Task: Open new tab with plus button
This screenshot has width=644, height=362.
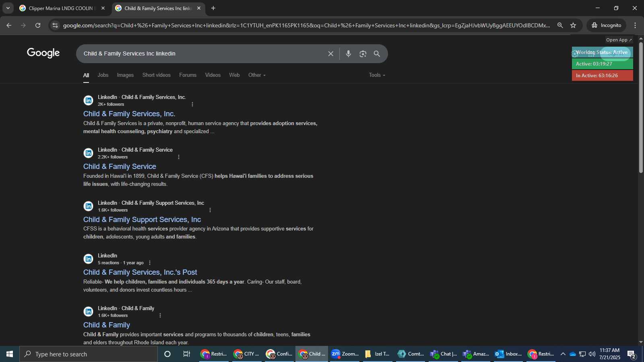Action: 213,8
